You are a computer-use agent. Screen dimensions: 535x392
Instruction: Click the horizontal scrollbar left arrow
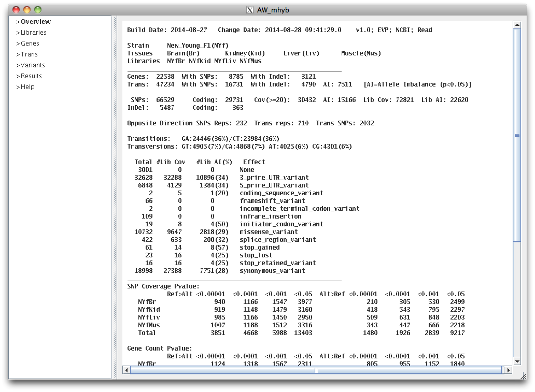pyautogui.click(x=126, y=370)
